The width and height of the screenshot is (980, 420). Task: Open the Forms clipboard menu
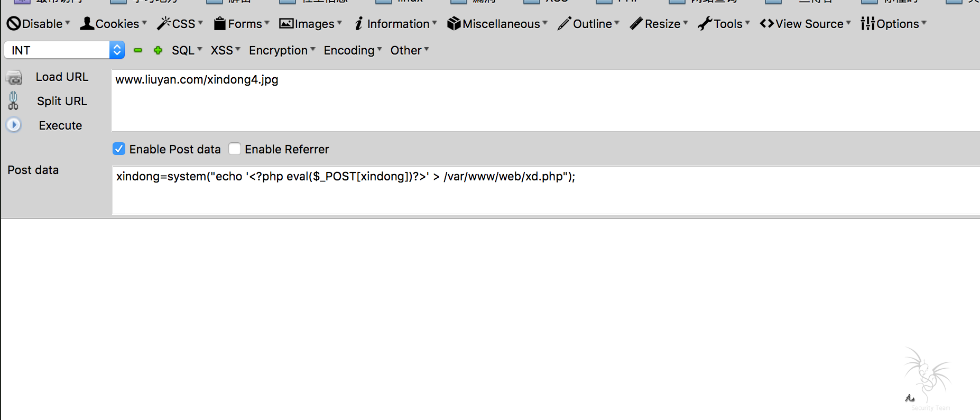coord(242,24)
